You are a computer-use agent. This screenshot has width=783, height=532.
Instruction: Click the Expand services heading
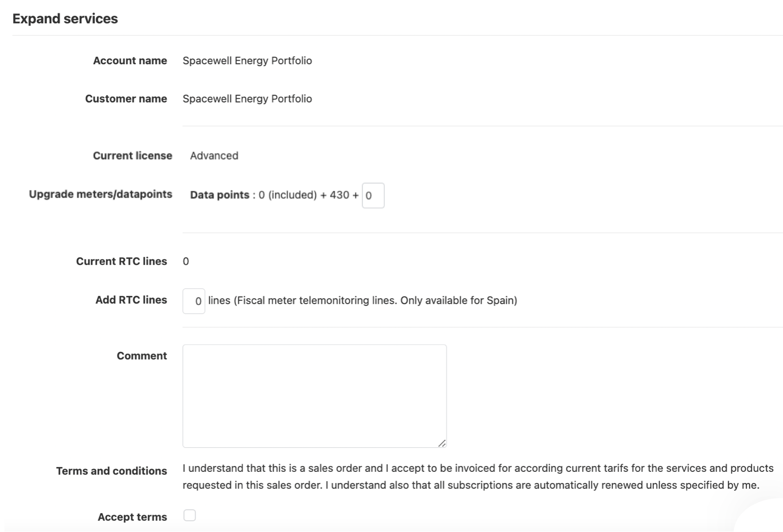coord(65,19)
